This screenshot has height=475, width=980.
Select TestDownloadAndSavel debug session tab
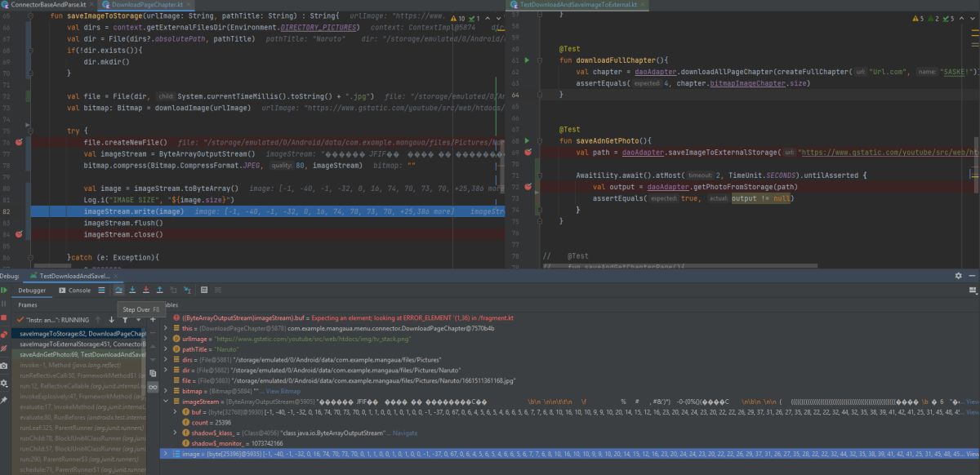click(74, 276)
